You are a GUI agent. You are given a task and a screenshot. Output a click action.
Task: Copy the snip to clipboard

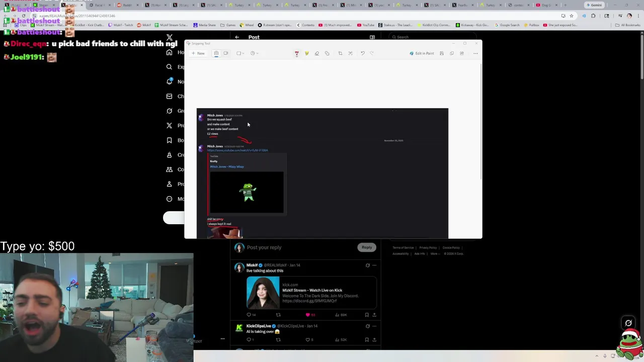click(452, 53)
